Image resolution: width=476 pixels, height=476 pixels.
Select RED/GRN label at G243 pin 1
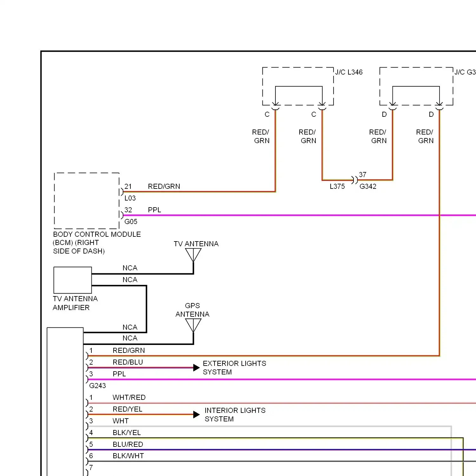[129, 351]
